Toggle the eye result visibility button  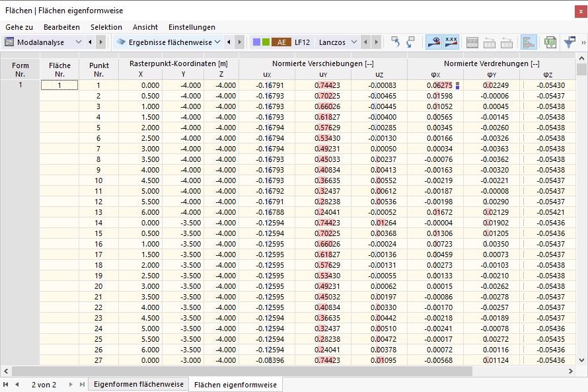click(x=433, y=42)
